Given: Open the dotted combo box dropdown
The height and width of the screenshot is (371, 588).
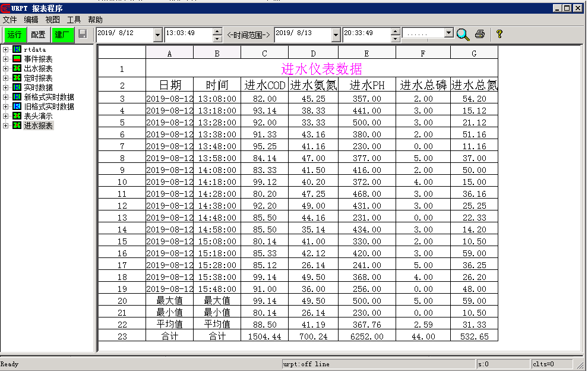Looking at the screenshot, I should (448, 33).
